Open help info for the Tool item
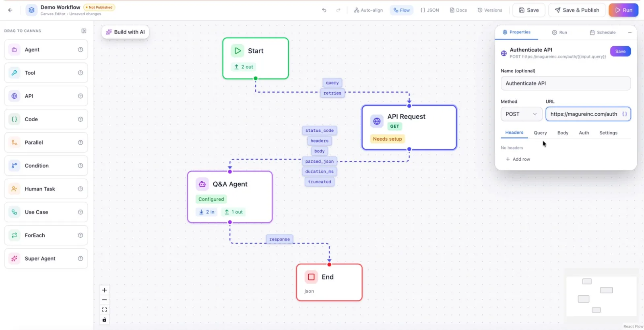 (x=80, y=73)
